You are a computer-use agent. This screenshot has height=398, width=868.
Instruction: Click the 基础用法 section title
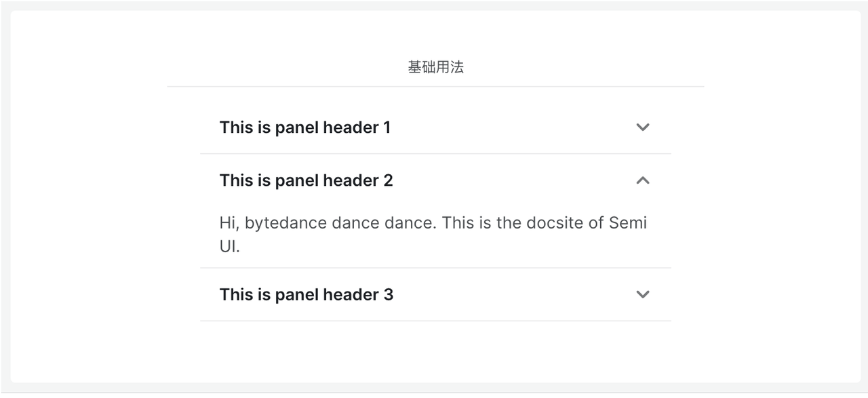pyautogui.click(x=435, y=67)
